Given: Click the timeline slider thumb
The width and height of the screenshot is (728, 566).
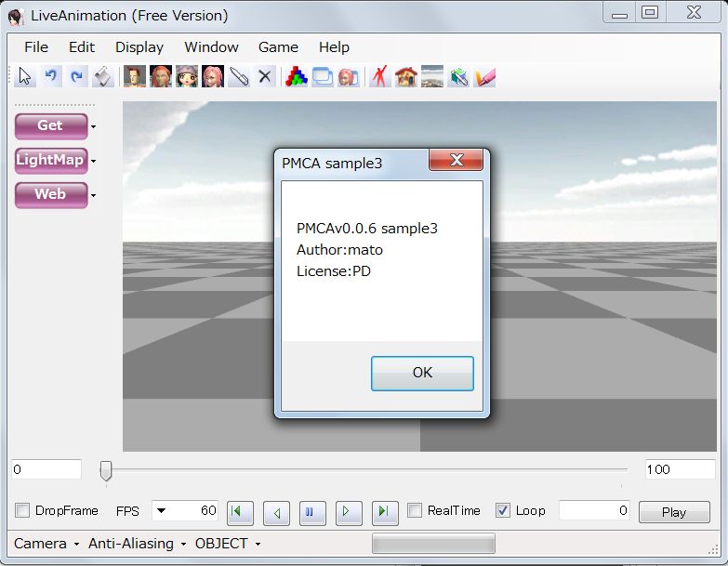Looking at the screenshot, I should point(106,470).
